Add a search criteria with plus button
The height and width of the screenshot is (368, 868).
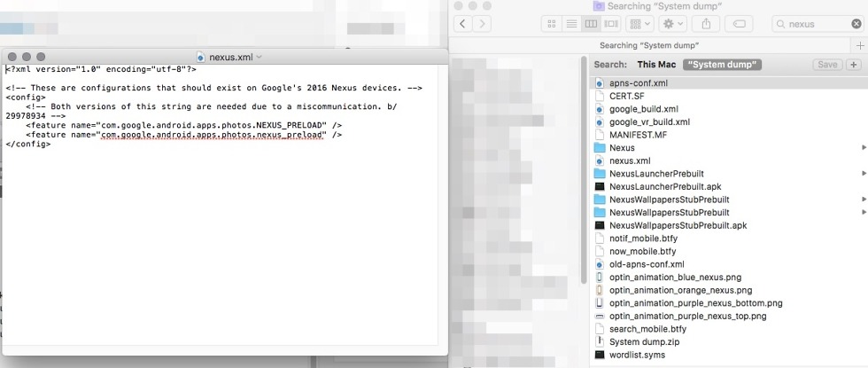tap(854, 65)
